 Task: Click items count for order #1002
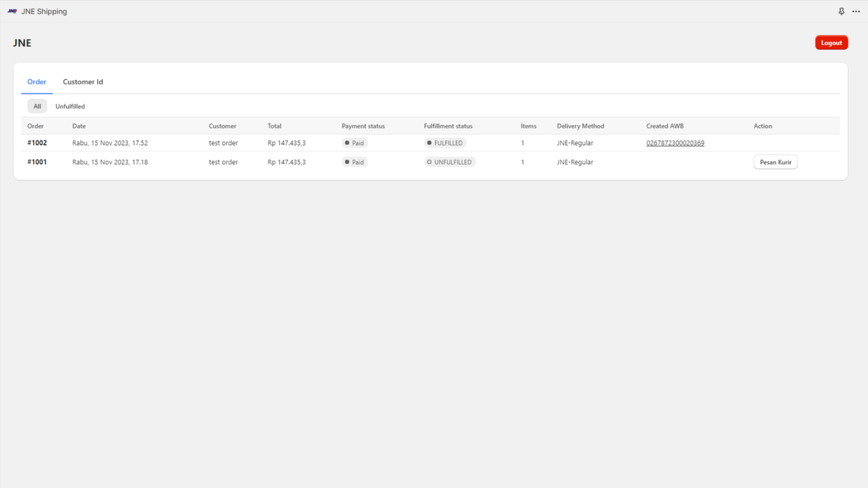click(x=523, y=143)
